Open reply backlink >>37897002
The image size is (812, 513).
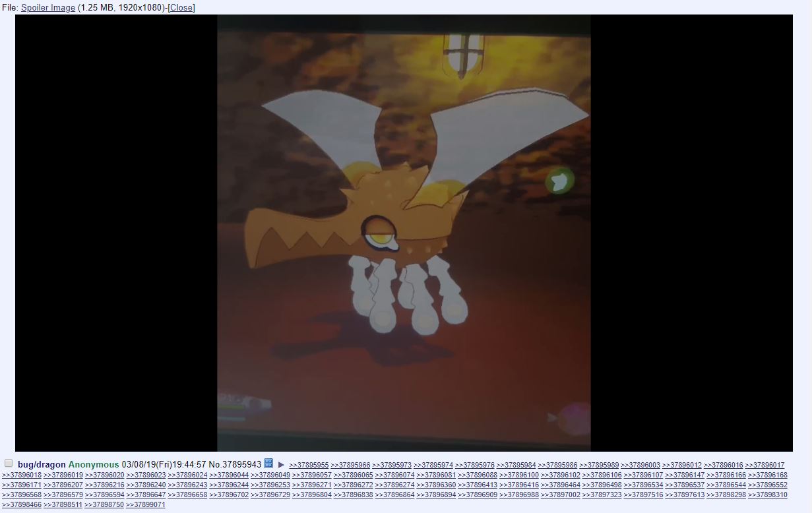(561, 495)
